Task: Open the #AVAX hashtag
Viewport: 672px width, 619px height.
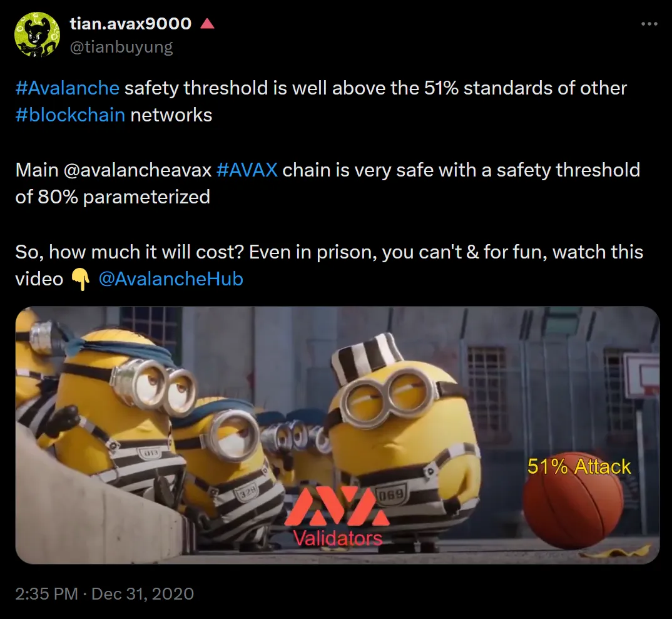Action: pos(247,170)
